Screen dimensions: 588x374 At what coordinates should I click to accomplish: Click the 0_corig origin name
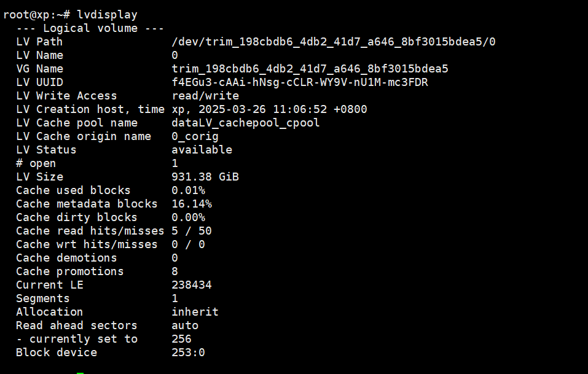click(195, 136)
